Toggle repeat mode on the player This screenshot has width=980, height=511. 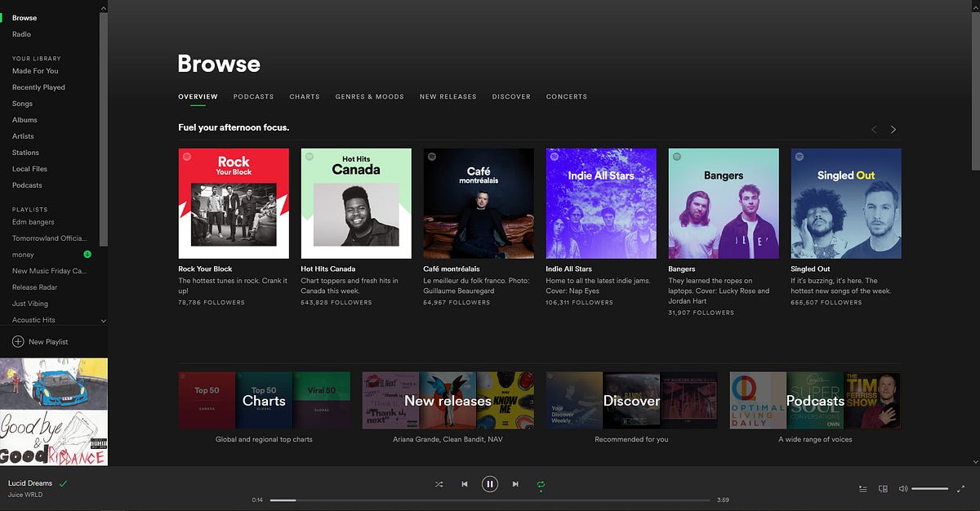[540, 484]
